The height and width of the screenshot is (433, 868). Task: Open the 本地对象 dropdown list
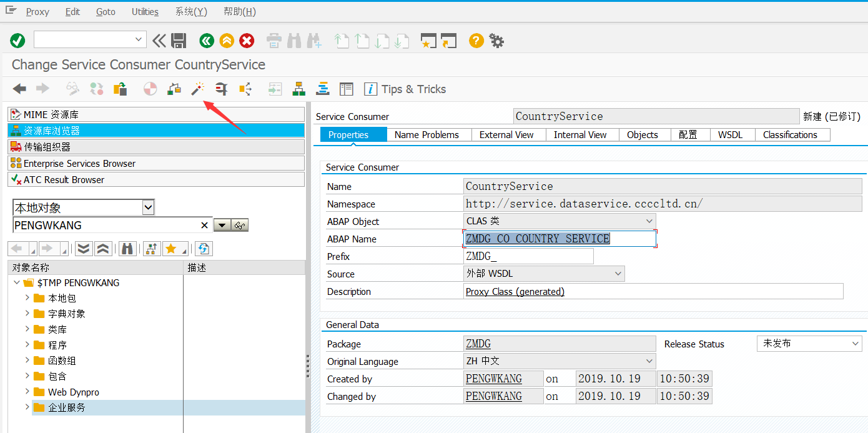click(148, 207)
